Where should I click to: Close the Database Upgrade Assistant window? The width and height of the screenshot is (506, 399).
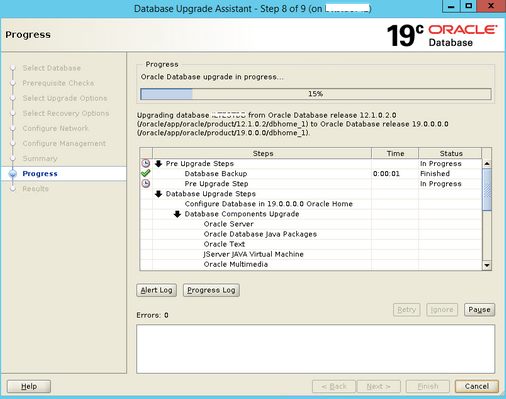[491, 6]
